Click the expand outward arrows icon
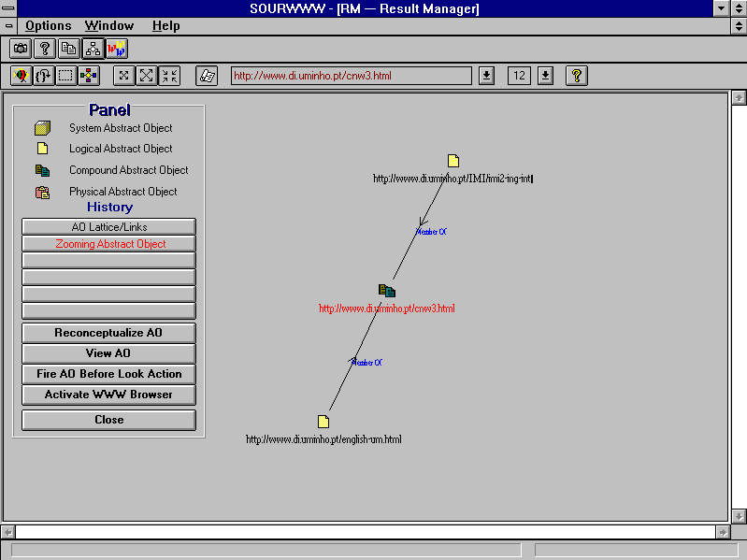 pos(147,76)
